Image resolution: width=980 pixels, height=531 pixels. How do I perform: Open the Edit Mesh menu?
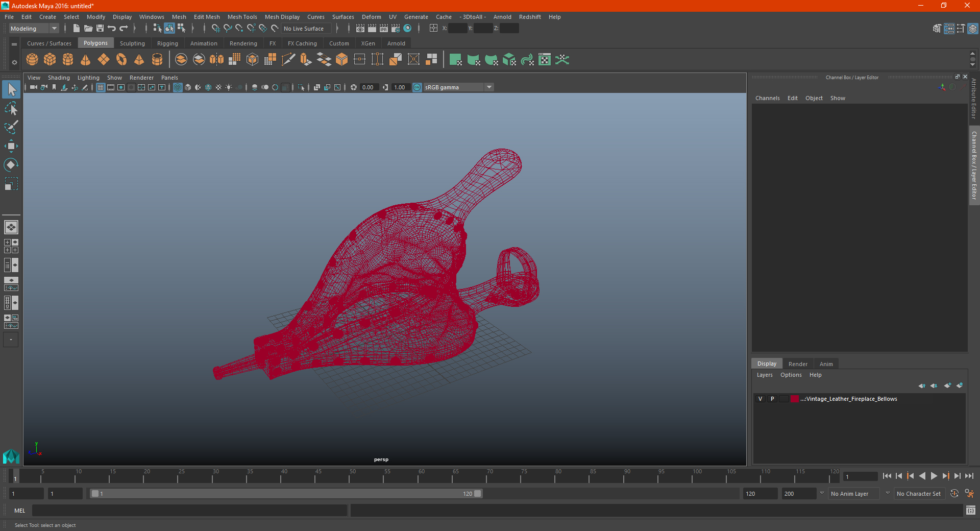(x=207, y=17)
